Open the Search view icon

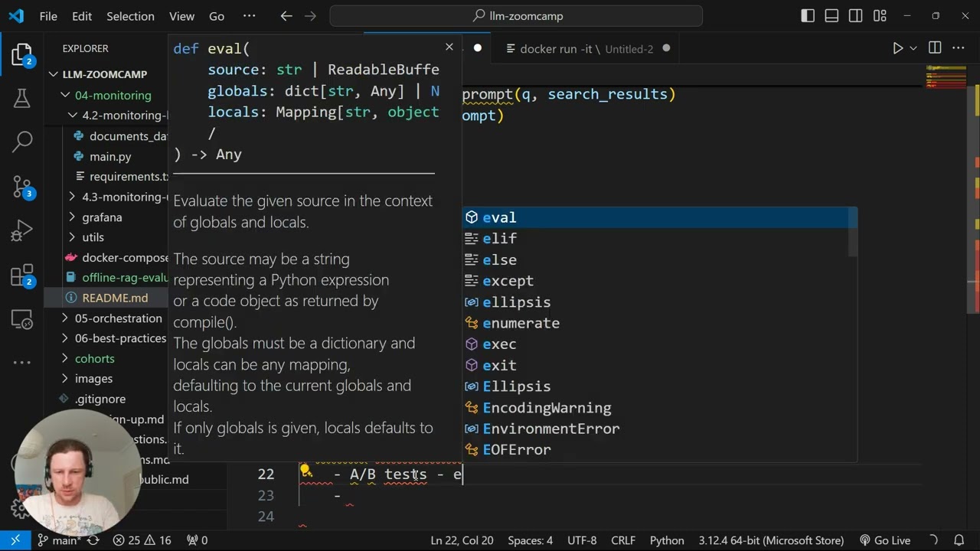(21, 141)
